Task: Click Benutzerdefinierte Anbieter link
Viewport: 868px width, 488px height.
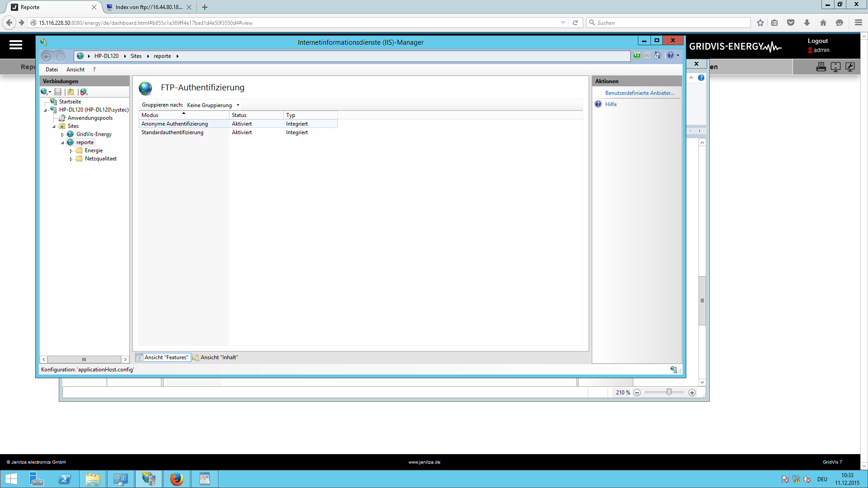Action: (639, 93)
